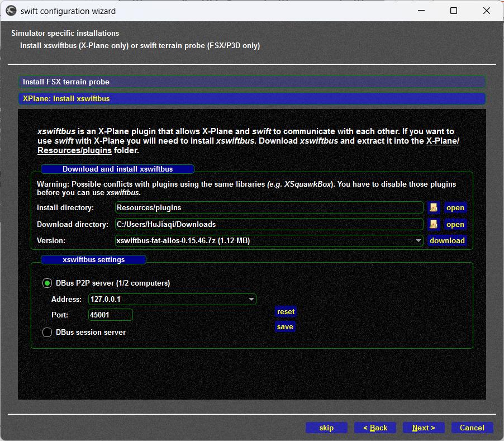Click the 'Simulator specific installations' heading
The height and width of the screenshot is (441, 504).
click(65, 33)
